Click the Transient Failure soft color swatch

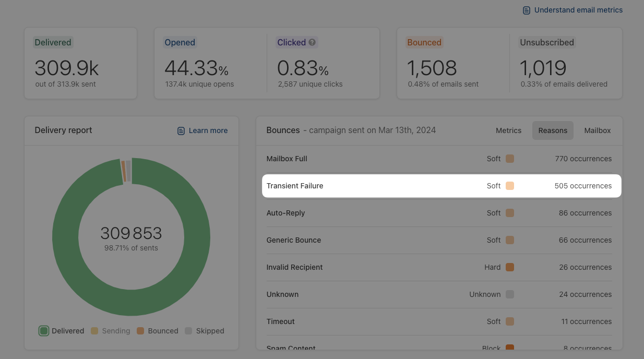tap(510, 186)
